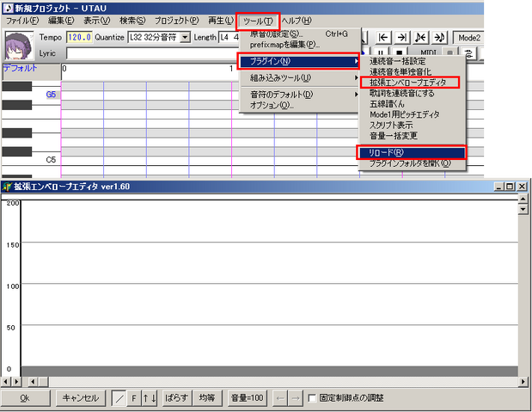This screenshot has width=532, height=412.
Task: Click the C5 piano key label
Action: tap(51, 160)
